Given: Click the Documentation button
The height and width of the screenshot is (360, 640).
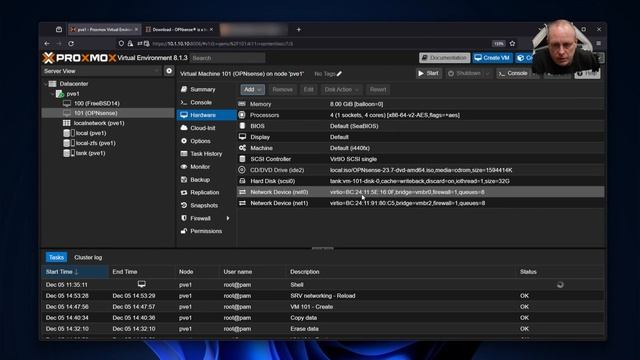Looking at the screenshot, I should click(x=444, y=58).
